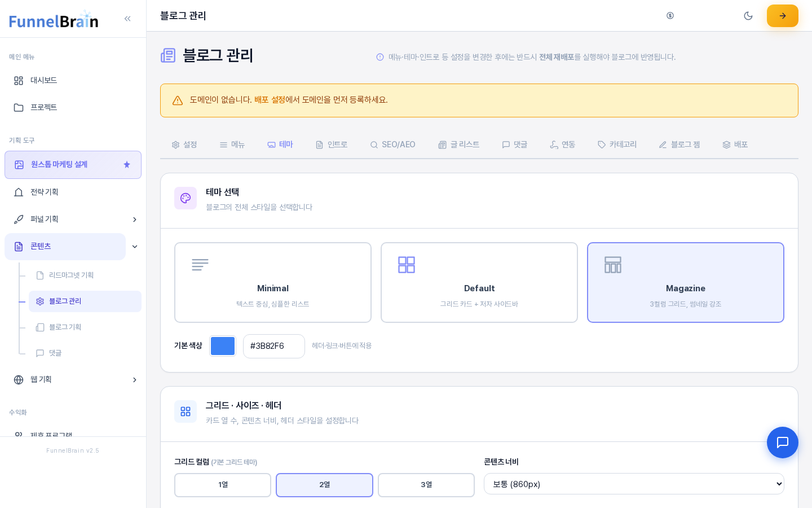Switch to the 연동 tab
Screen dimensions: 812x508
click(x=563, y=145)
